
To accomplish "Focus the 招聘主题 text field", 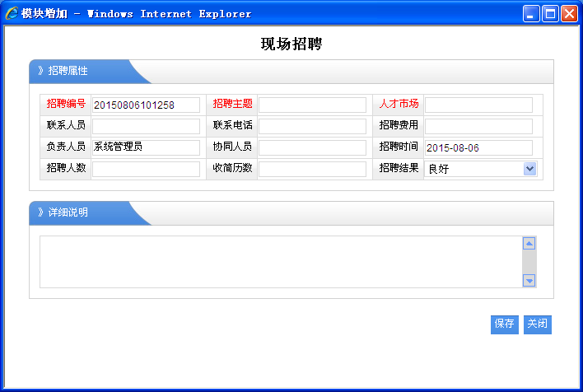I will point(312,105).
